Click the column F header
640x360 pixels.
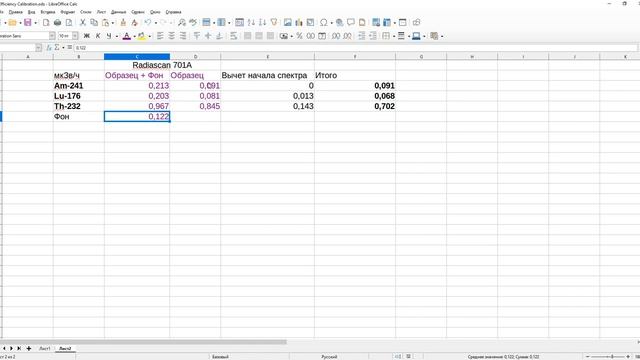click(355, 56)
